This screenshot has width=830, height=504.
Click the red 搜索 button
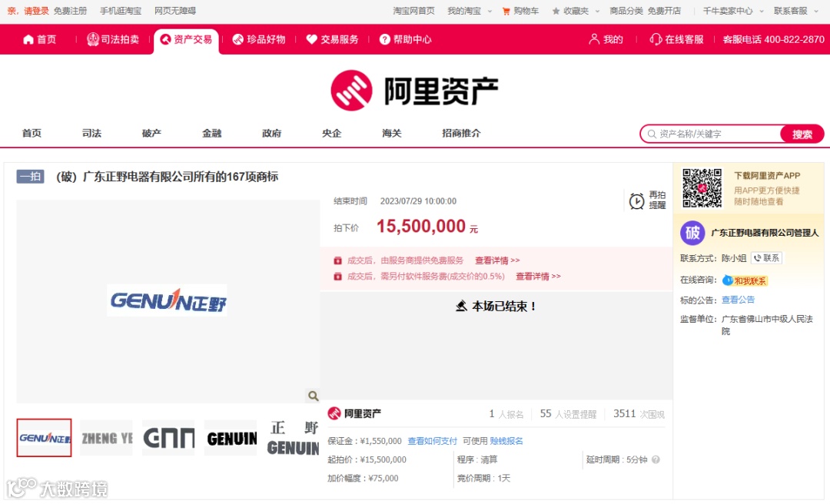tap(802, 134)
